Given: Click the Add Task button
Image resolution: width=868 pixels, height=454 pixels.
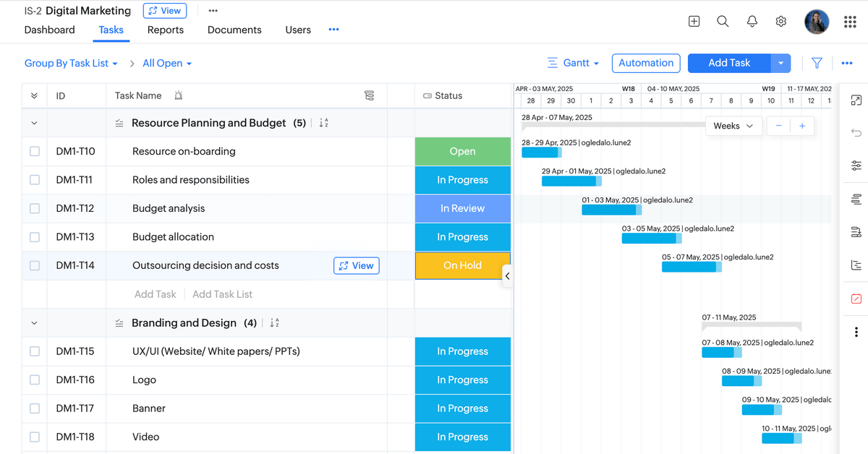Looking at the screenshot, I should (x=728, y=64).
